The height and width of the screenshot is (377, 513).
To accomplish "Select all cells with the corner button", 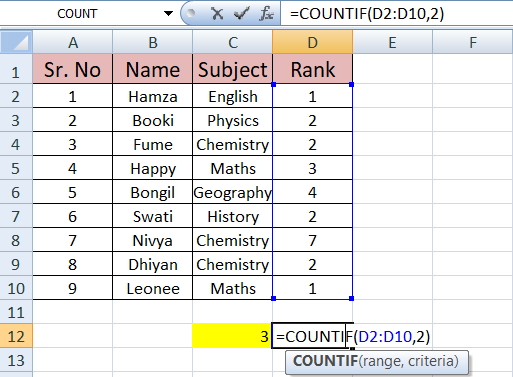I will (x=16, y=42).
